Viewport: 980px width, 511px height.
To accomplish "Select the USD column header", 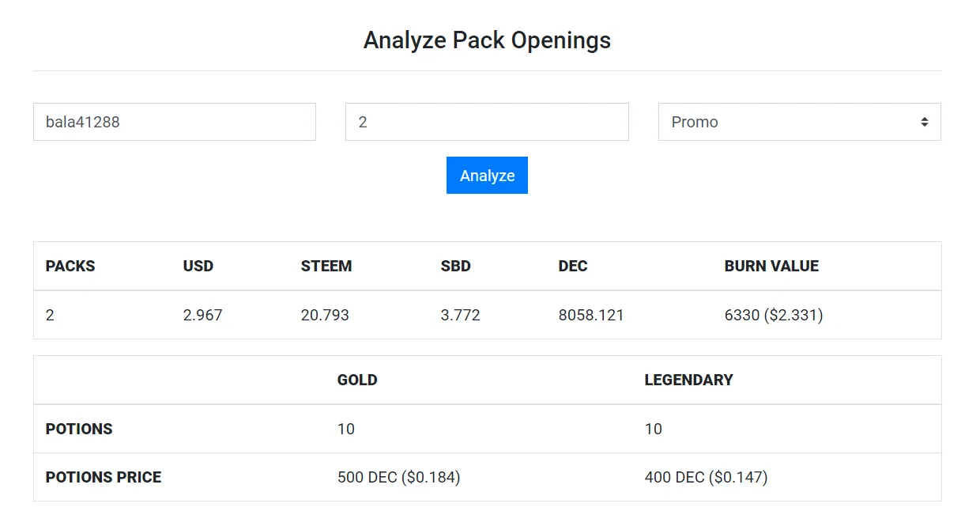I will point(198,266).
